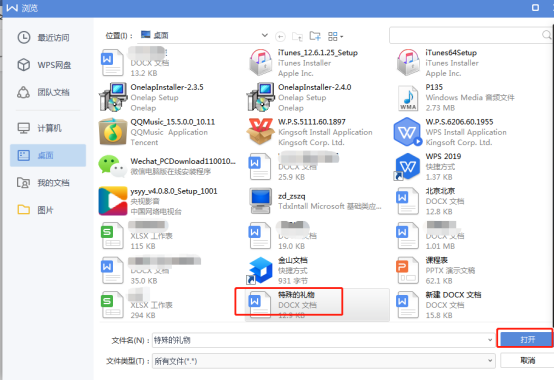Click the file name text Wechat_PCDownload110010...

pyautogui.click(x=183, y=161)
